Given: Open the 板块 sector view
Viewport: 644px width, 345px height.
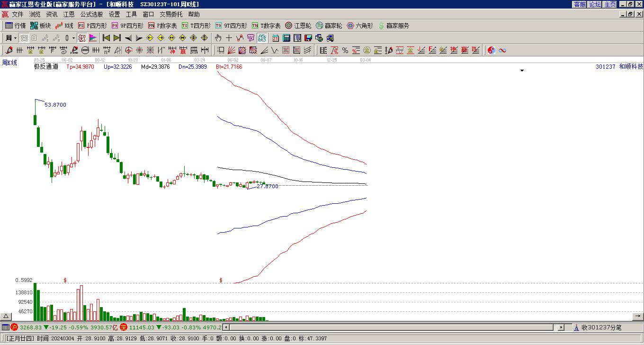Looking at the screenshot, I should tap(41, 26).
